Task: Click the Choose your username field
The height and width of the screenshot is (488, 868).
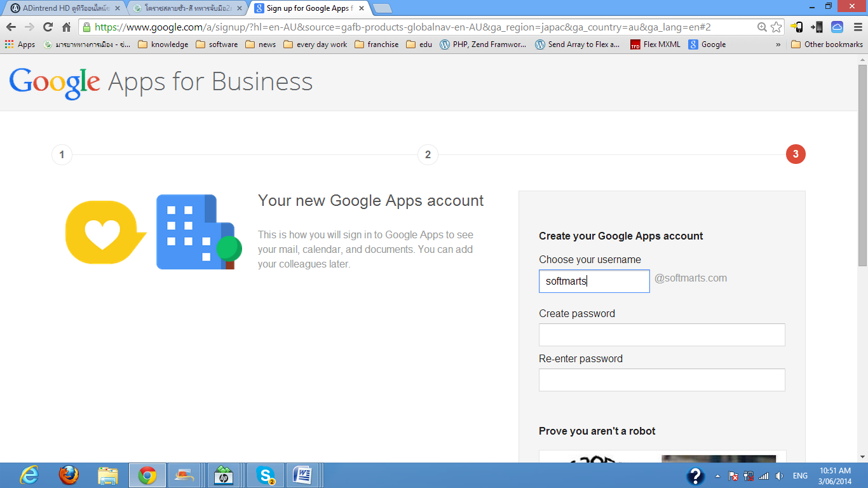Action: pyautogui.click(x=594, y=281)
